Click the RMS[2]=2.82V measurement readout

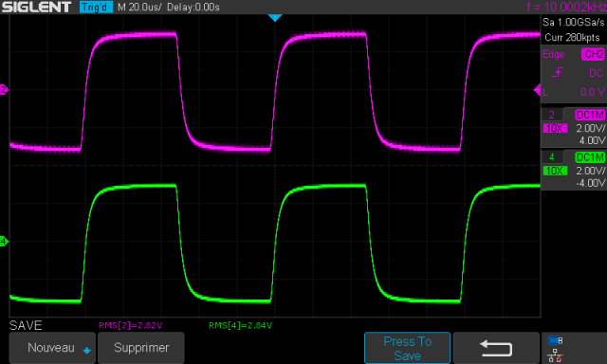coord(131,326)
